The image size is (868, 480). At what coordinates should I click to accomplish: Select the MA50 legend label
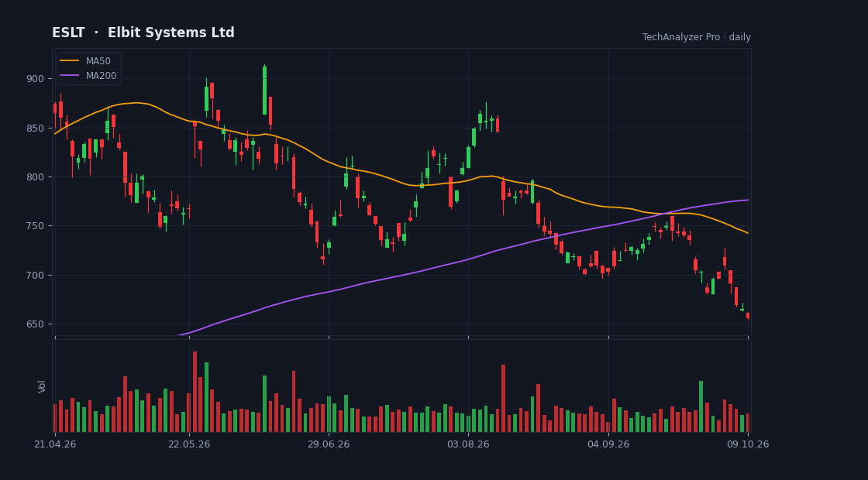pyautogui.click(x=98, y=61)
